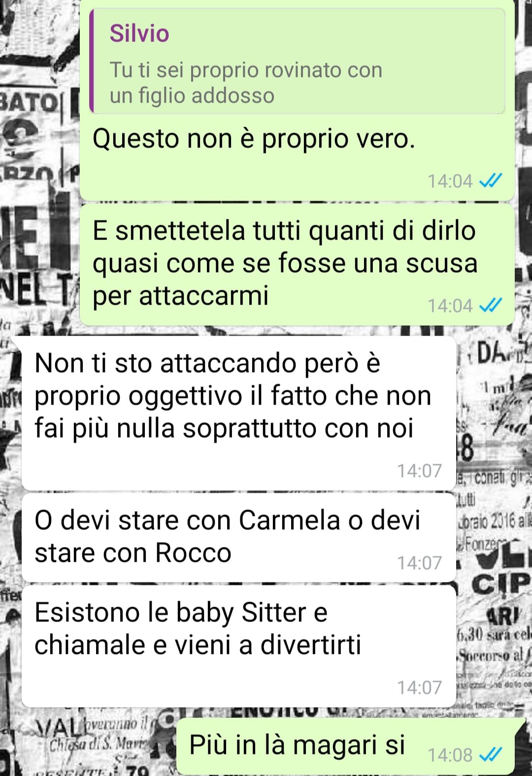This screenshot has height=776, width=532.
Task: Tap the quoted Silvio reply preview
Action: click(x=297, y=61)
